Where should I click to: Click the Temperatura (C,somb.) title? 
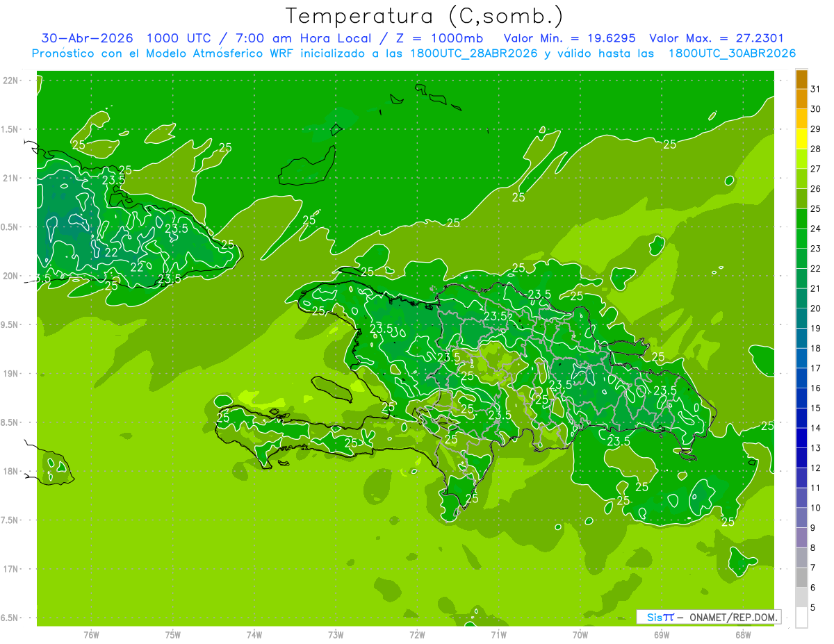coord(425,16)
